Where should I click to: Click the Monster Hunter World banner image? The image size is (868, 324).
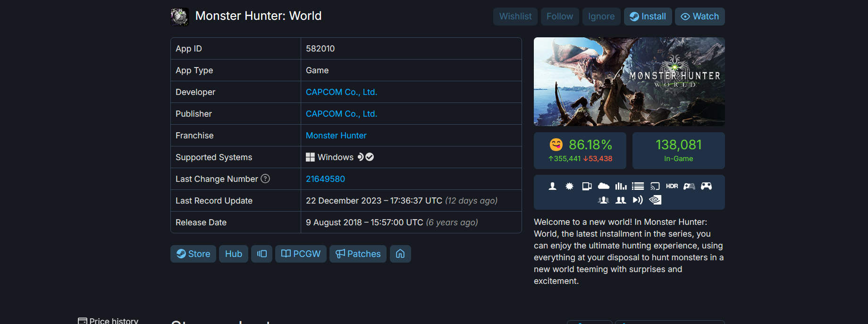(x=629, y=82)
